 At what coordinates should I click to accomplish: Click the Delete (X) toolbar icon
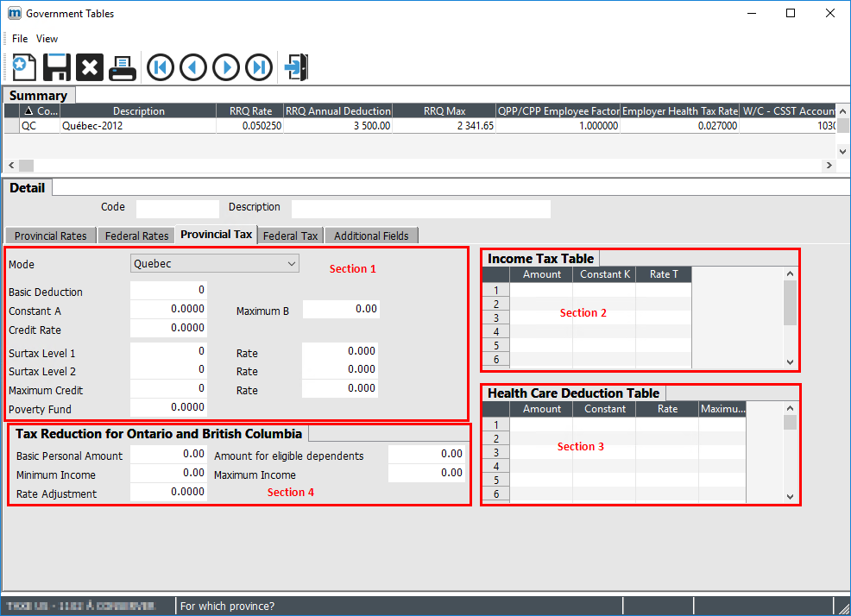[90, 66]
